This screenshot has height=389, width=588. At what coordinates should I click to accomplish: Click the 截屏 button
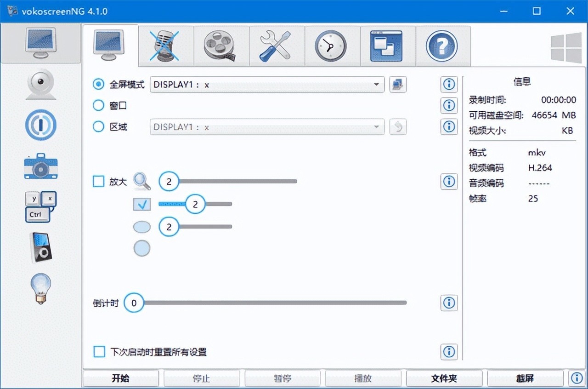coord(525,378)
